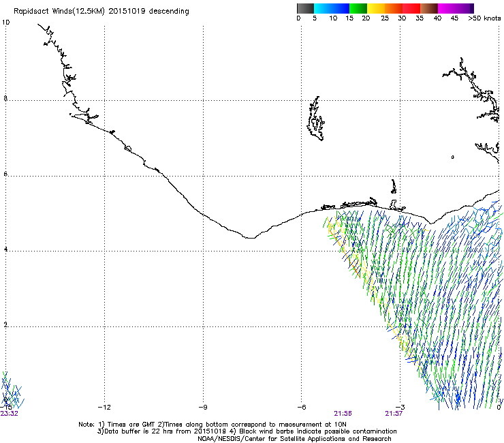
Task: Click the '6' latitude axis label
Action: pyautogui.click(x=5, y=174)
